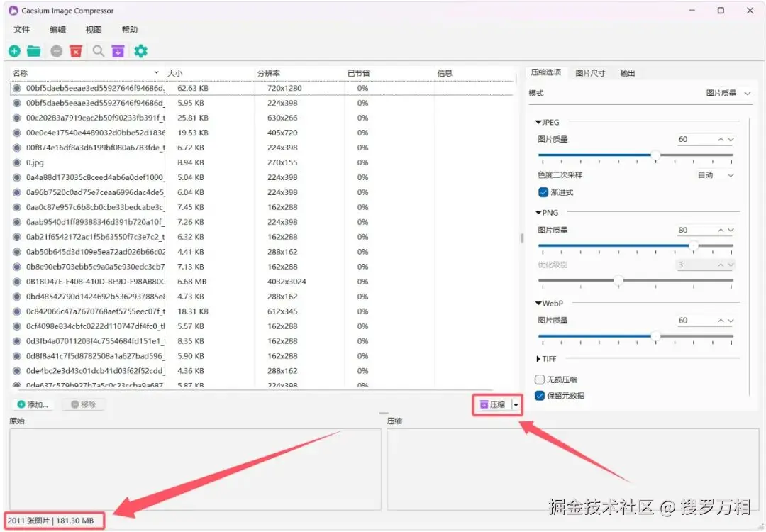Click status bar text 2011 张图片 | 181.30 MB
Screen dimensions: 766x532
coord(51,521)
